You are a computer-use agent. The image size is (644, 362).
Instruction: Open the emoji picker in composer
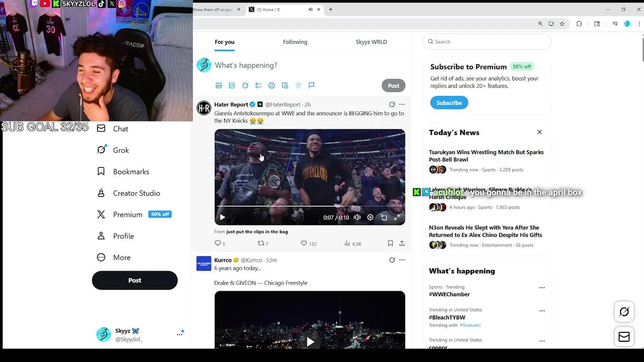tap(272, 85)
